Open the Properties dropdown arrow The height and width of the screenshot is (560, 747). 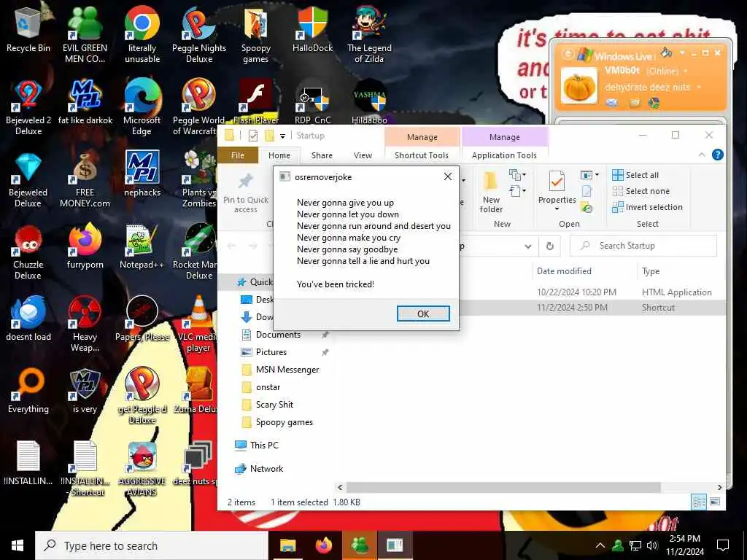[x=557, y=209]
